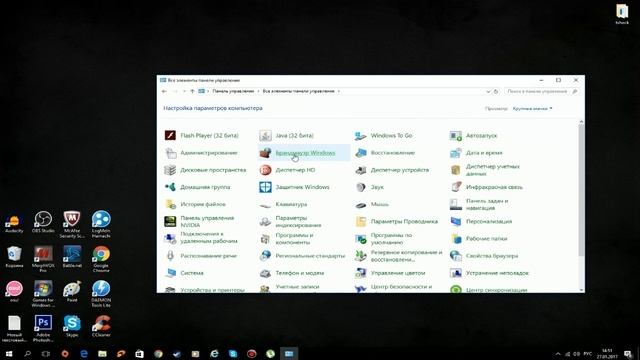
Task: Select CCleaner desktop shortcut
Action: pos(101,326)
